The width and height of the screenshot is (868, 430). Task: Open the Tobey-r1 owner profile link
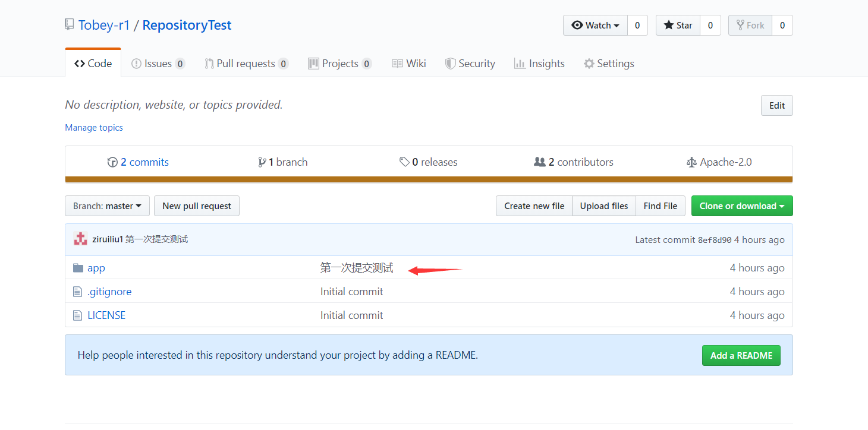[104, 25]
